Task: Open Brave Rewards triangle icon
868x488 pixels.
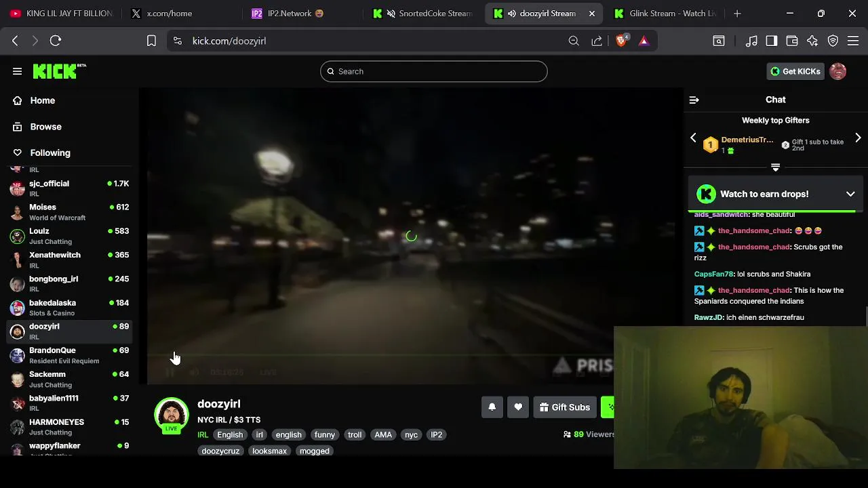Action: [644, 41]
